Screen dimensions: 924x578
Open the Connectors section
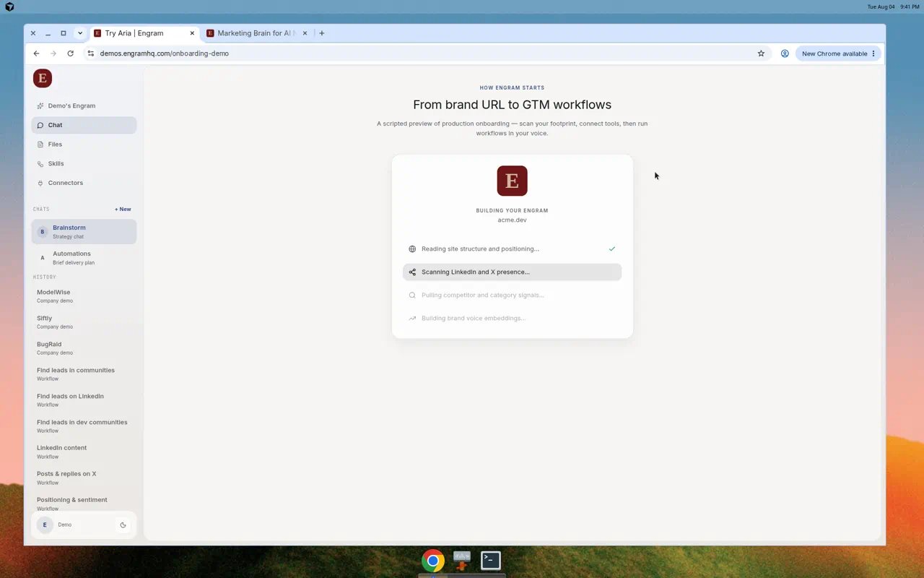tap(84, 183)
